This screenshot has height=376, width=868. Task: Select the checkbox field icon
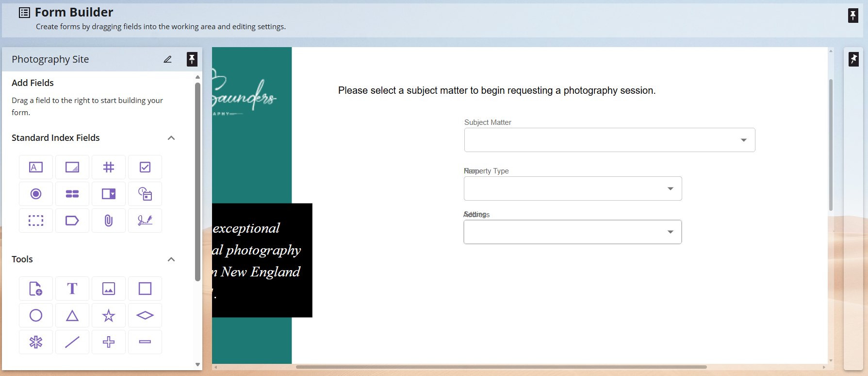(145, 167)
